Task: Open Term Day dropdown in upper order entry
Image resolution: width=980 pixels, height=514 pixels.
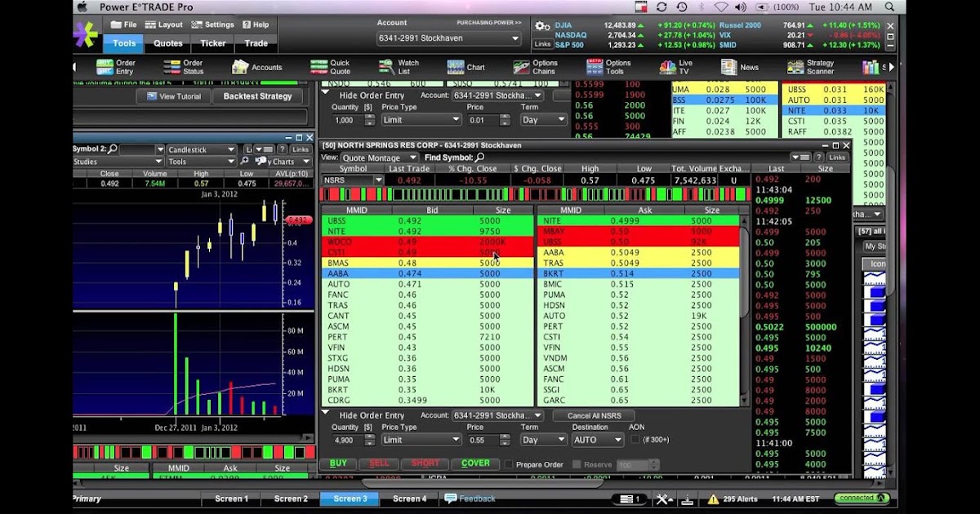Action: (543, 120)
